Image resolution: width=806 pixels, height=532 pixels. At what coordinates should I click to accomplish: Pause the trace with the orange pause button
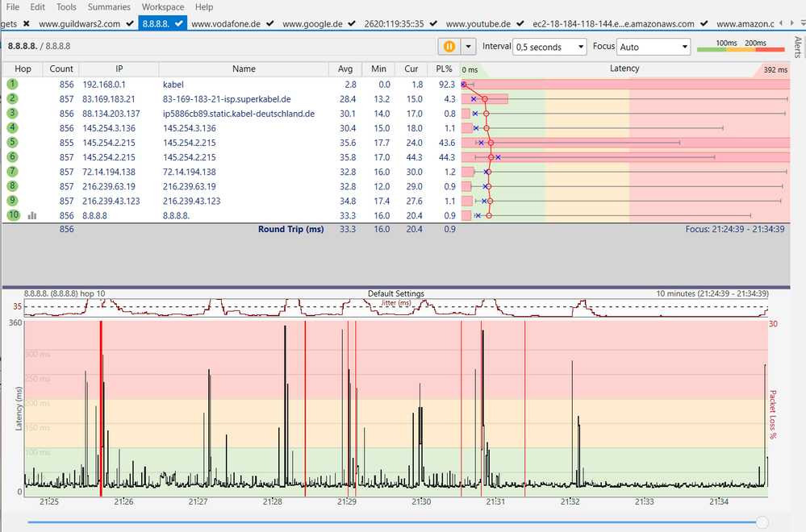pos(449,47)
